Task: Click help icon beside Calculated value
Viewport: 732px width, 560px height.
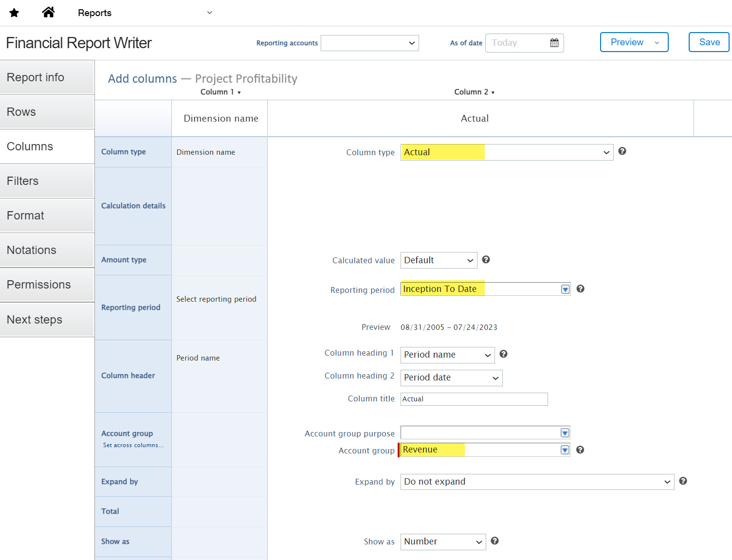Action: click(x=486, y=260)
